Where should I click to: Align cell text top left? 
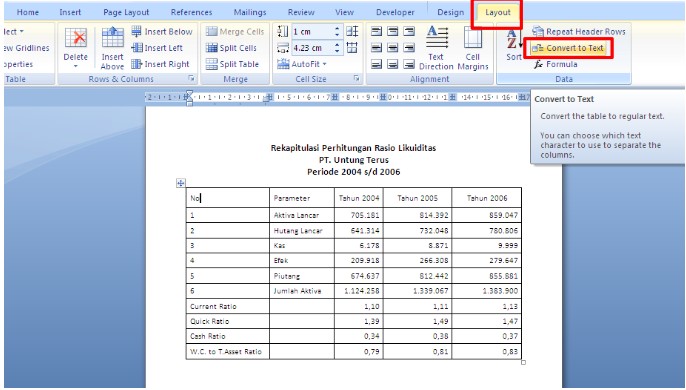(377, 32)
